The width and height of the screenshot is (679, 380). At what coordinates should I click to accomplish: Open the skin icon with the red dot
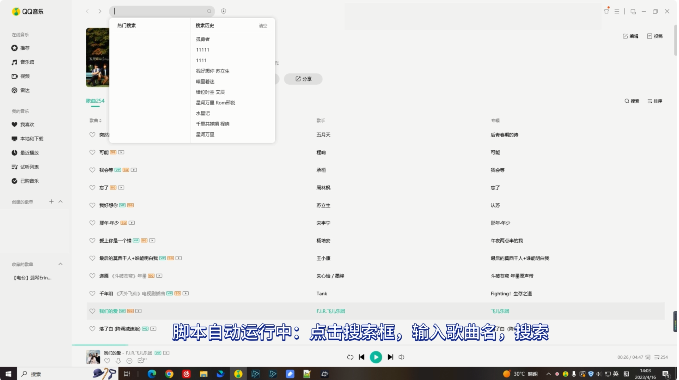(607, 11)
